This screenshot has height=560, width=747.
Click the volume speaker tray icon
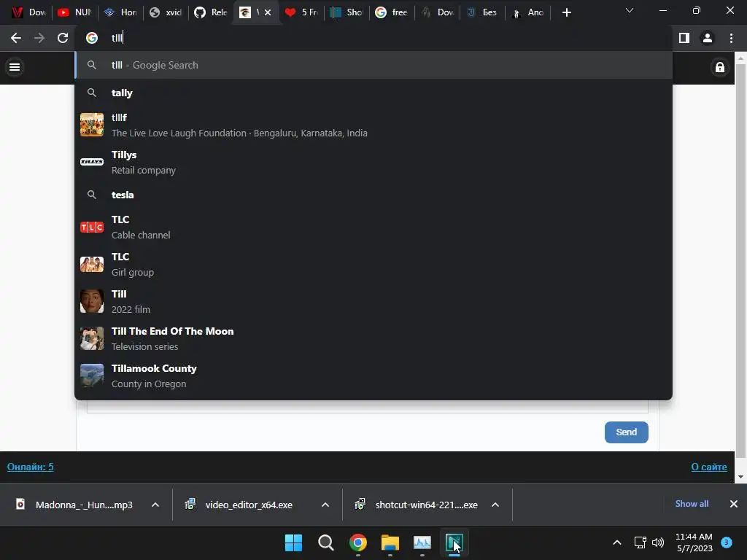click(658, 542)
